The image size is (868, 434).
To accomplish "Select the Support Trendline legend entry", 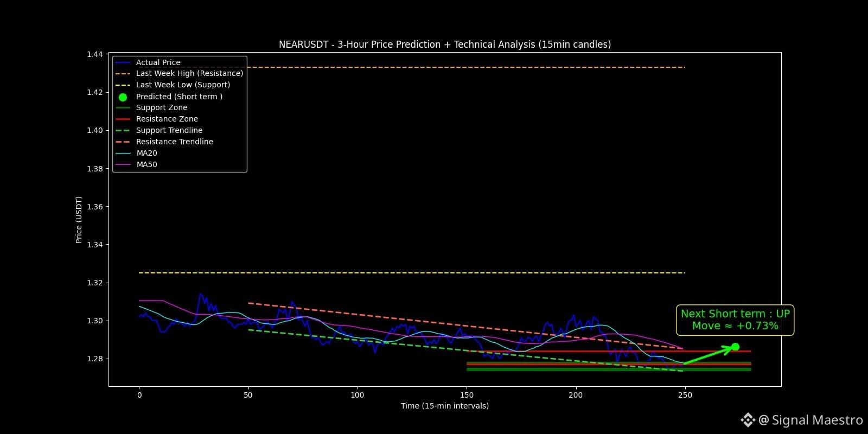I will pyautogui.click(x=159, y=130).
